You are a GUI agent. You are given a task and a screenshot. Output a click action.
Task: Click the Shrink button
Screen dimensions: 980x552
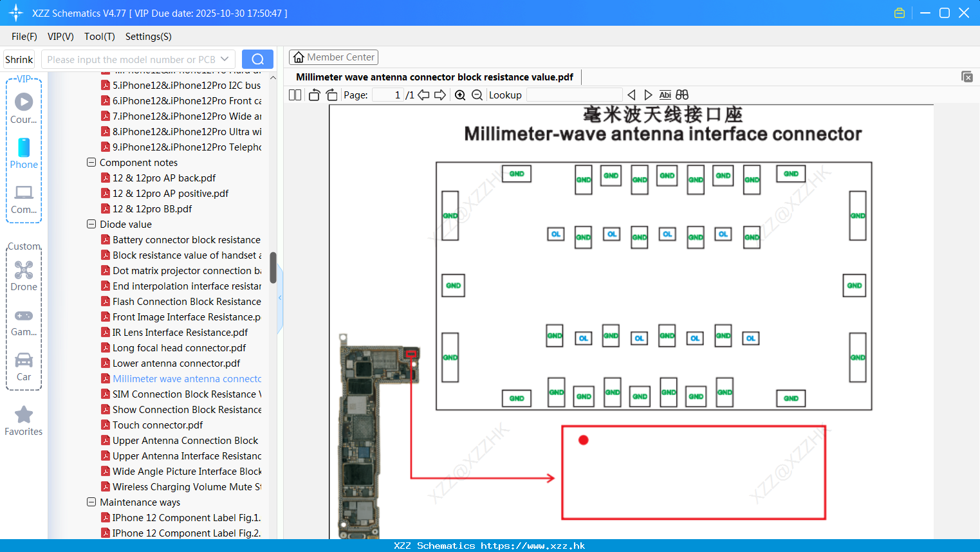pyautogui.click(x=19, y=59)
